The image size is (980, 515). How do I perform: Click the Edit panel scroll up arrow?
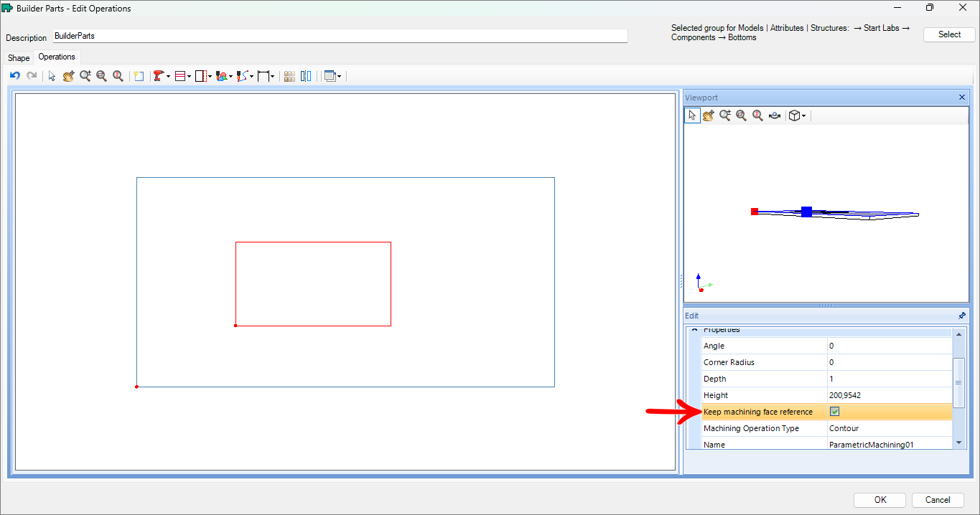pos(959,334)
